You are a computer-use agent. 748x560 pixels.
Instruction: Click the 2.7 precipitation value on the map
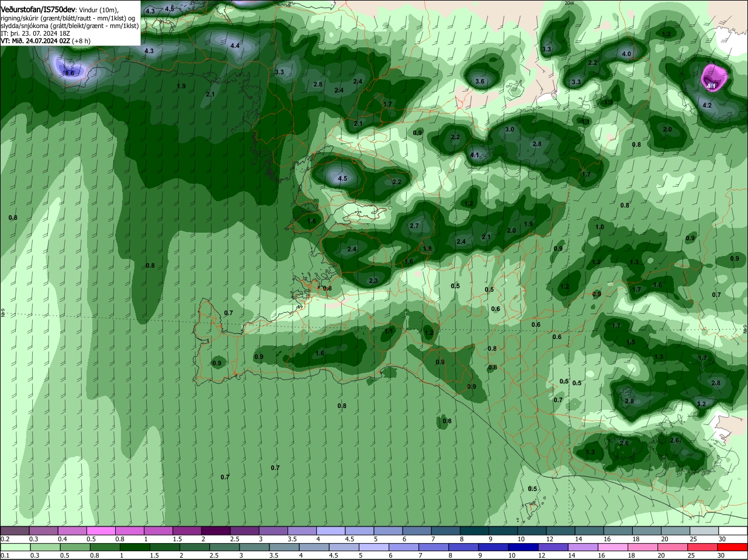(x=414, y=226)
